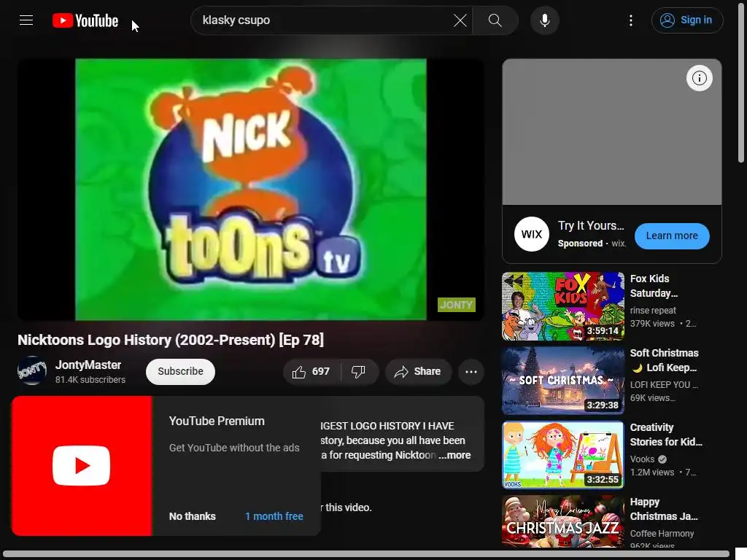Share the Nicktoons video

tap(418, 371)
